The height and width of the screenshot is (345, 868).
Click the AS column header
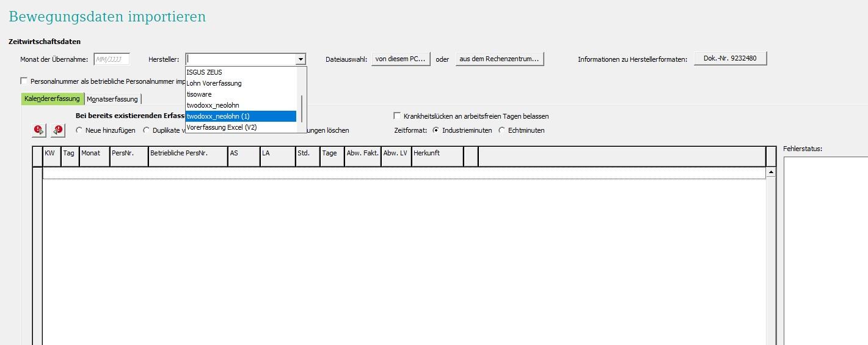point(244,156)
